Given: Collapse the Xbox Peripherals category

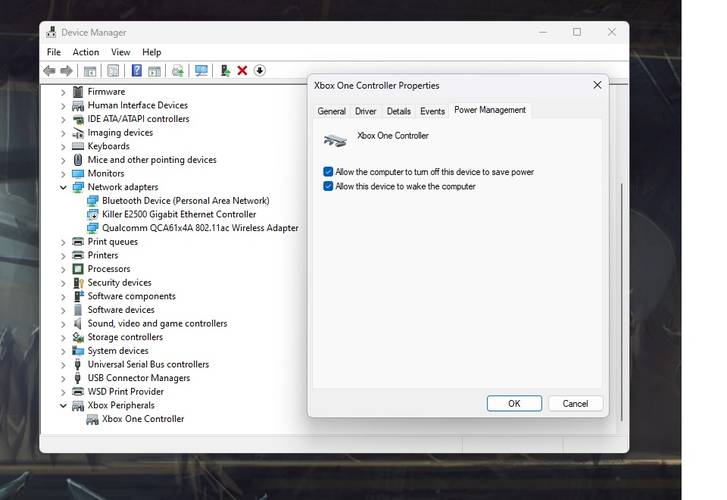Looking at the screenshot, I should pos(63,405).
